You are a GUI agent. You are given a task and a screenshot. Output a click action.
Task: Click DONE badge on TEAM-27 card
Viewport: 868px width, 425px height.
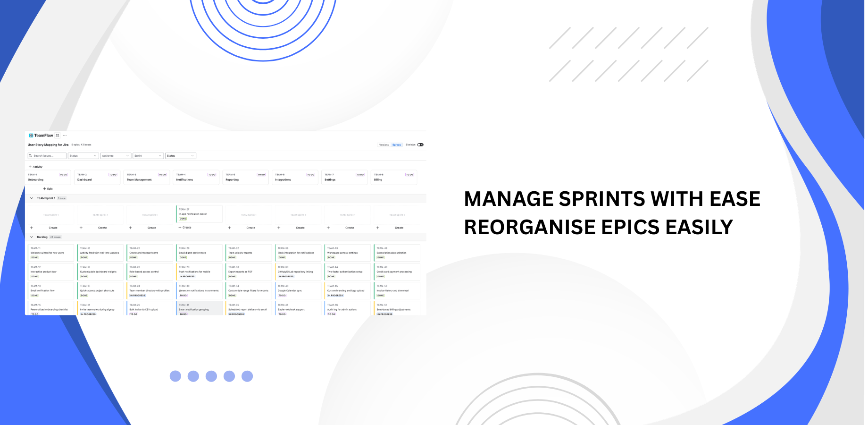(183, 219)
